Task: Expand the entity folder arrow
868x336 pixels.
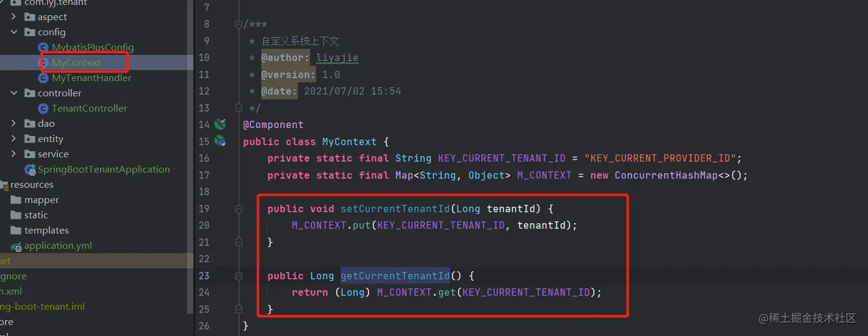Action: [14, 139]
